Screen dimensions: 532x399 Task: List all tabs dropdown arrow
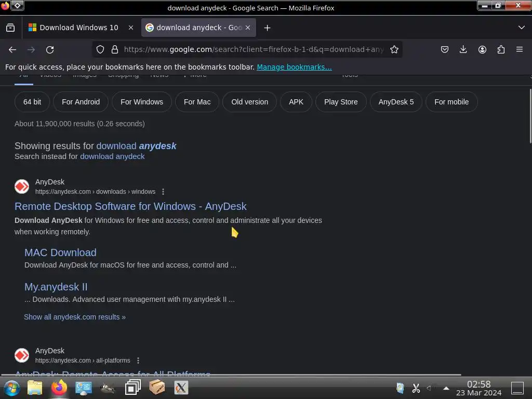[x=522, y=28]
